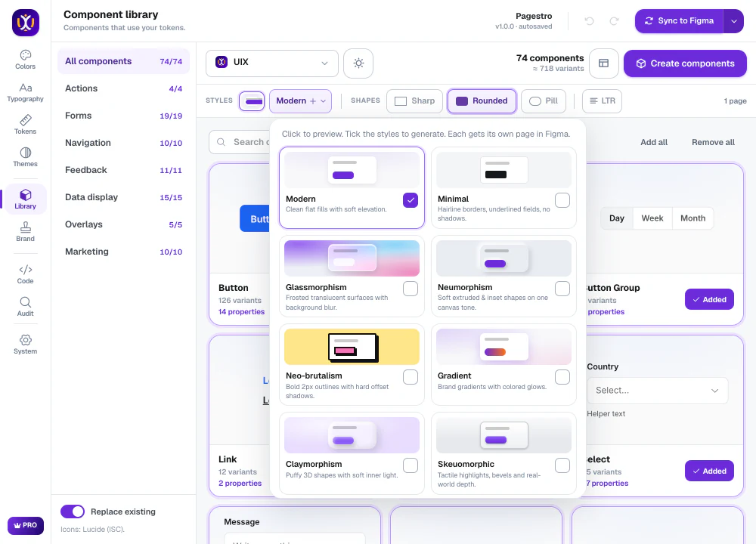Click the redo arrow icon
The width and height of the screenshot is (756, 544).
click(614, 20)
